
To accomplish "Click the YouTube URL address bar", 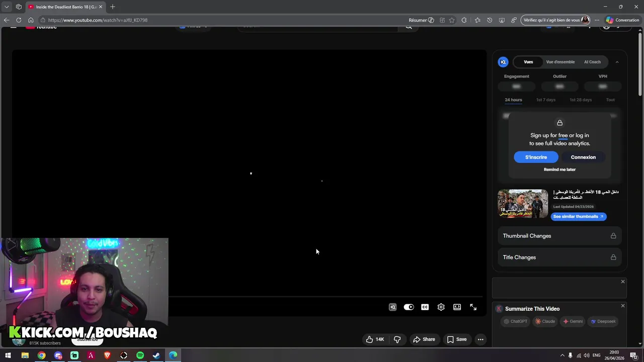I will (x=221, y=20).
